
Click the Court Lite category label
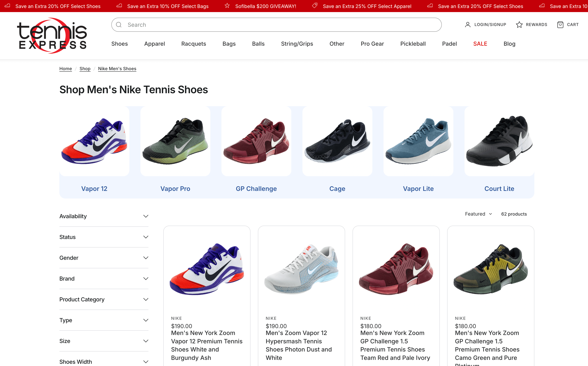(499, 188)
